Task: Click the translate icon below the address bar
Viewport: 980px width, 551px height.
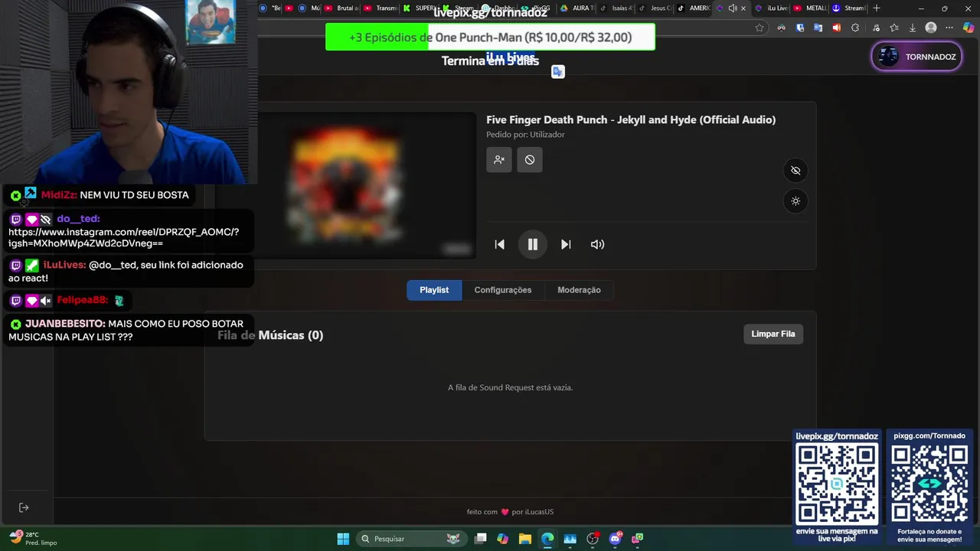Action: [x=557, y=71]
